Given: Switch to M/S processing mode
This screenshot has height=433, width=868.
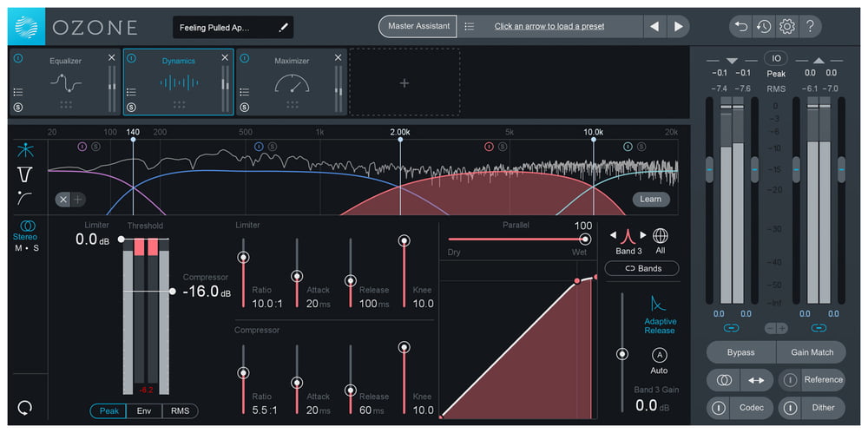Looking at the screenshot, I should (x=27, y=248).
